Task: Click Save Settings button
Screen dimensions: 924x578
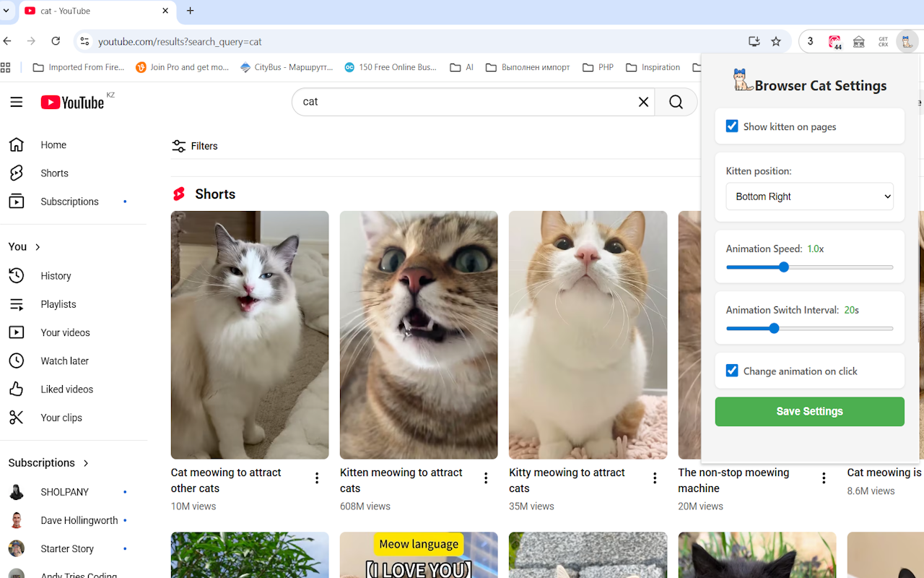Action: tap(809, 412)
